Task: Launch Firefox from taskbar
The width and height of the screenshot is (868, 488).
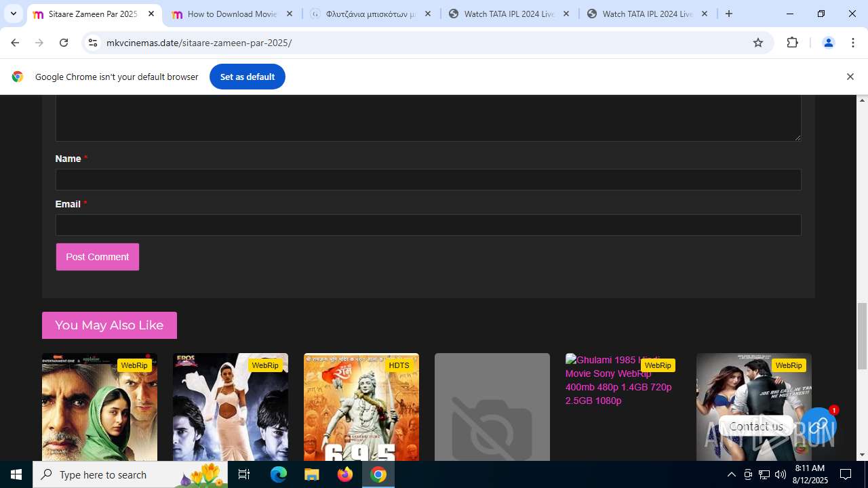Action: (345, 474)
